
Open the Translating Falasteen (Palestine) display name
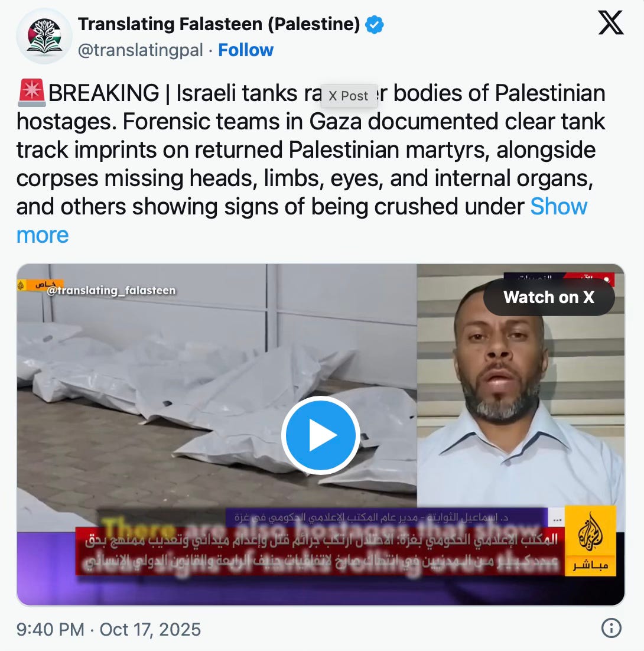click(219, 24)
